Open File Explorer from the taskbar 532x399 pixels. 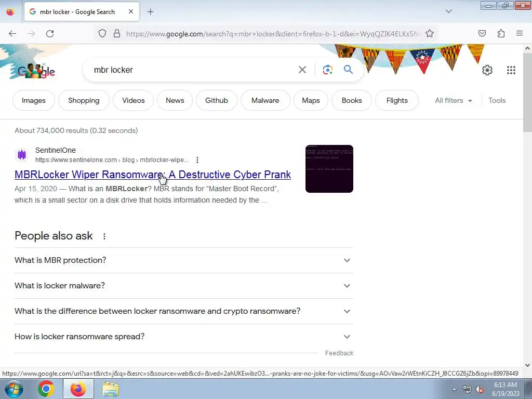pos(111,389)
